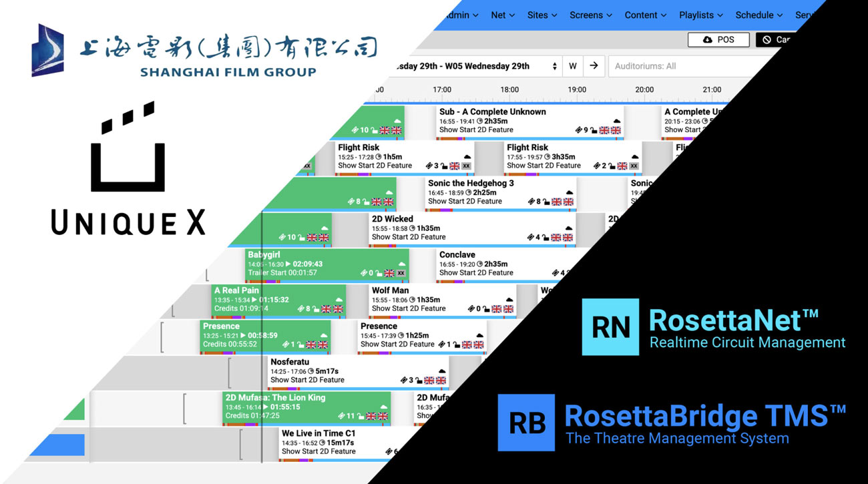Click the 16:45 Sonic the Hedgehog 3 title

click(x=471, y=183)
